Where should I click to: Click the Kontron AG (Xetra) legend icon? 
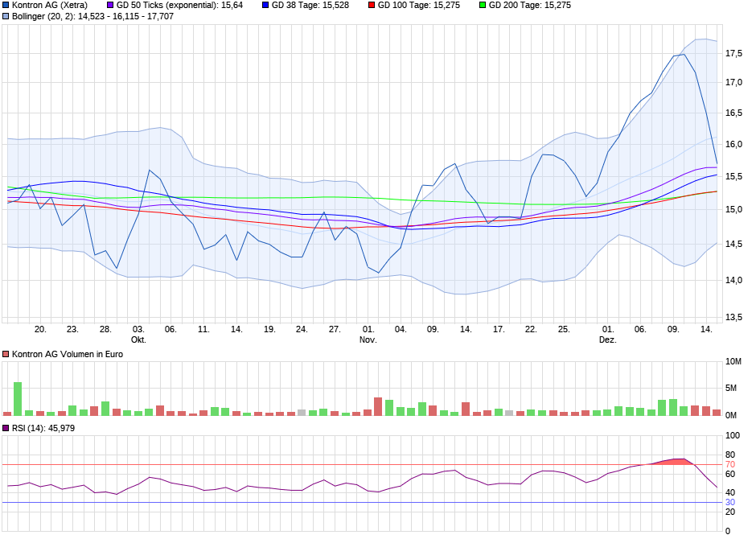(x=6, y=6)
